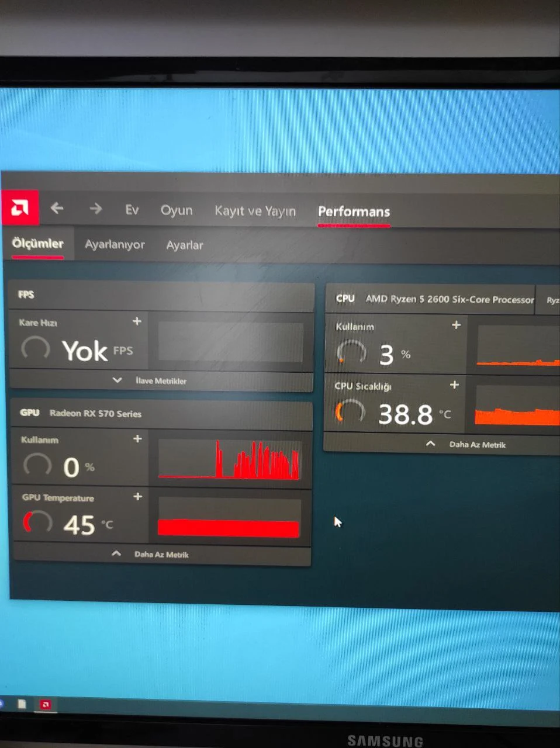
Task: Click the AMD Ryzen 5 2600 processor label
Action: click(x=450, y=299)
